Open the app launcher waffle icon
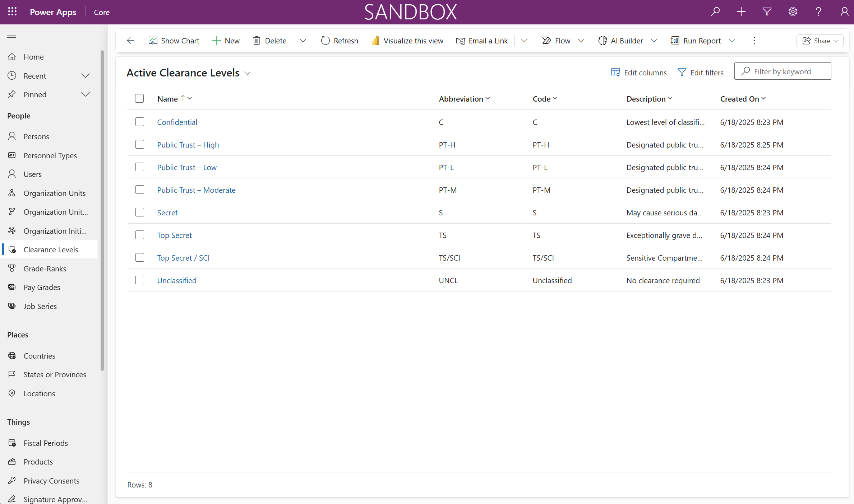The width and height of the screenshot is (854, 504). coord(12,12)
